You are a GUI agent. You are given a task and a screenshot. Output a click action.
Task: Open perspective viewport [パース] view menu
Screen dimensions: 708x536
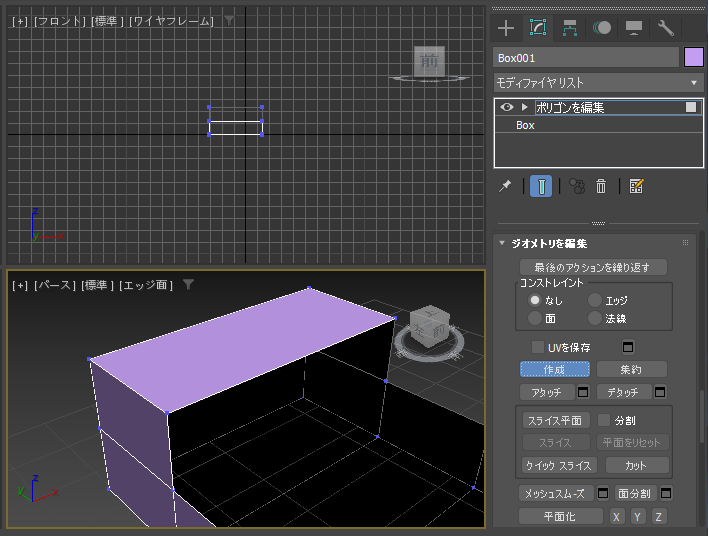click(55, 285)
